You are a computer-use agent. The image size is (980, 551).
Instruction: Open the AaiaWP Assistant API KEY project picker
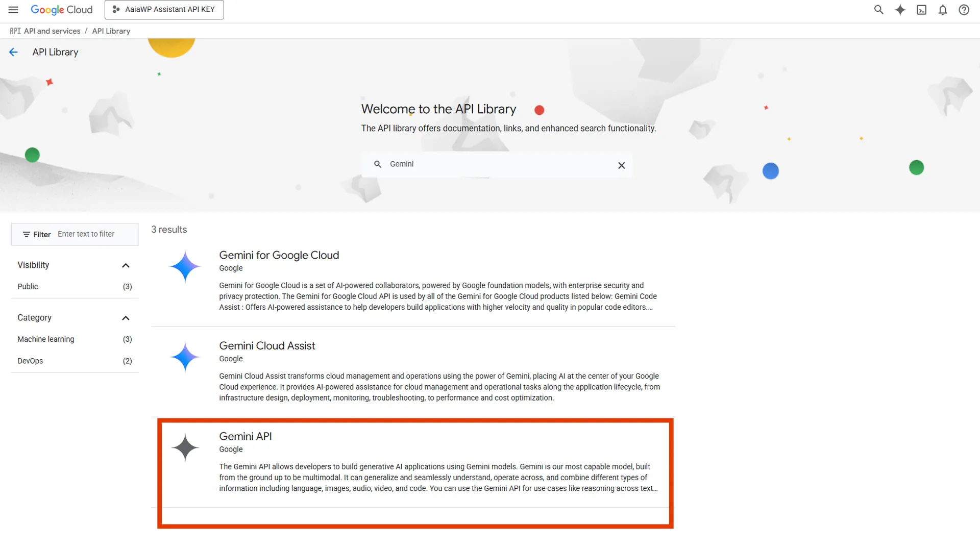pos(164,10)
